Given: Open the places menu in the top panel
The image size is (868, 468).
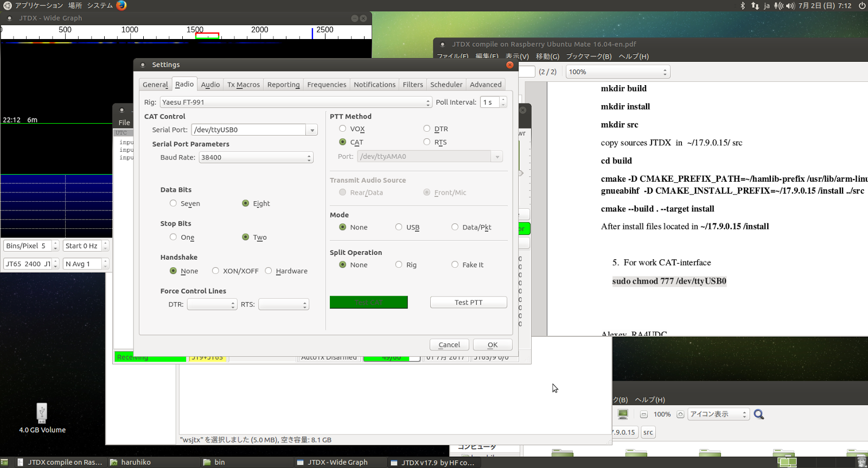Looking at the screenshot, I should [x=75, y=5].
